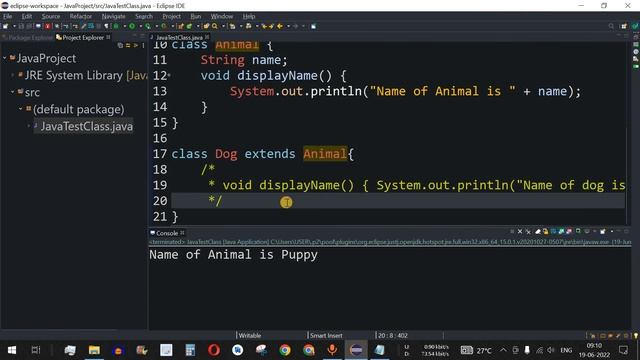Click Collapse All in Project Explorer

pos(120,45)
